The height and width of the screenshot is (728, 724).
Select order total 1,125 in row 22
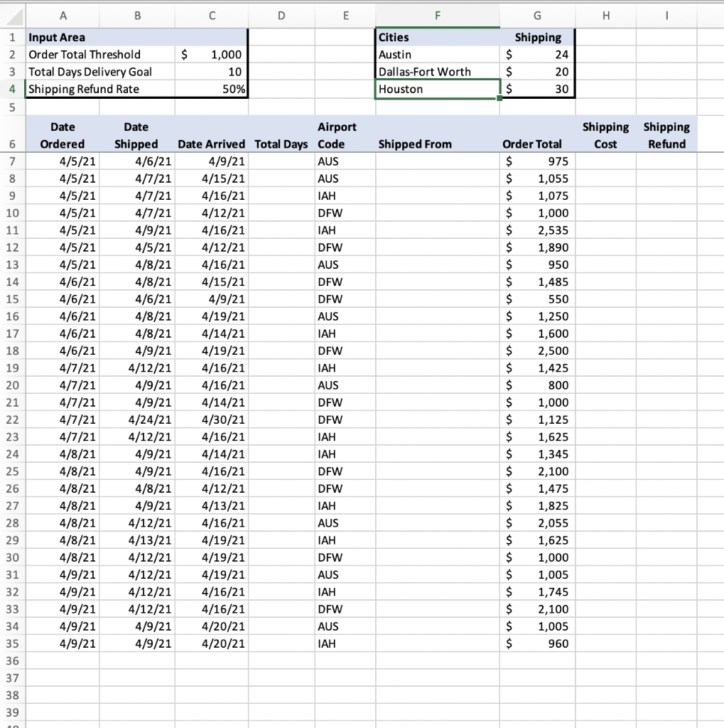(537, 419)
